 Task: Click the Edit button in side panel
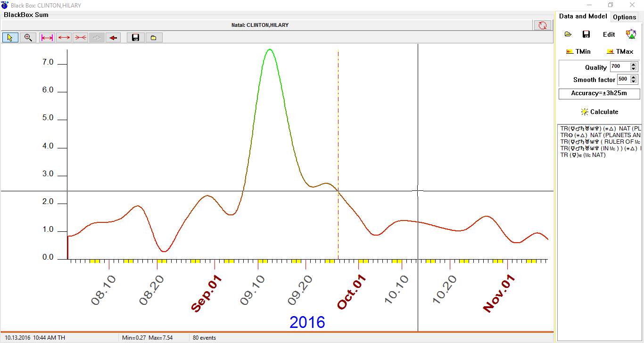[609, 34]
